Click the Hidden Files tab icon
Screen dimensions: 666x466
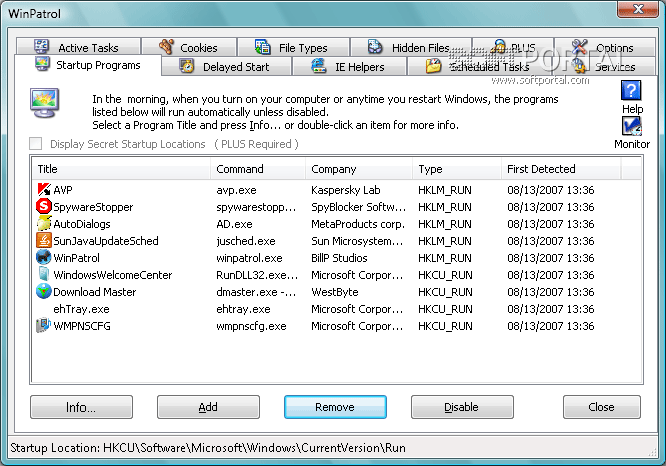coord(375,47)
